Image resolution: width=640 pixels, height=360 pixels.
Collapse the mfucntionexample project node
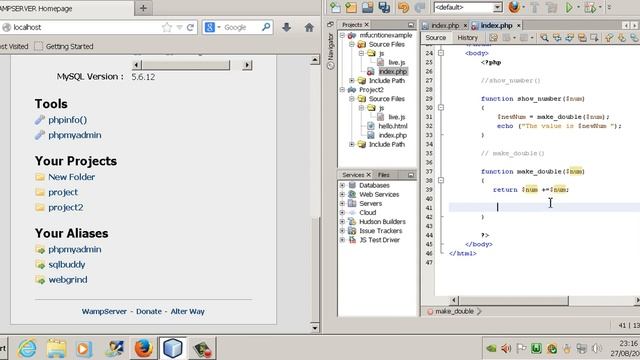(x=342, y=35)
